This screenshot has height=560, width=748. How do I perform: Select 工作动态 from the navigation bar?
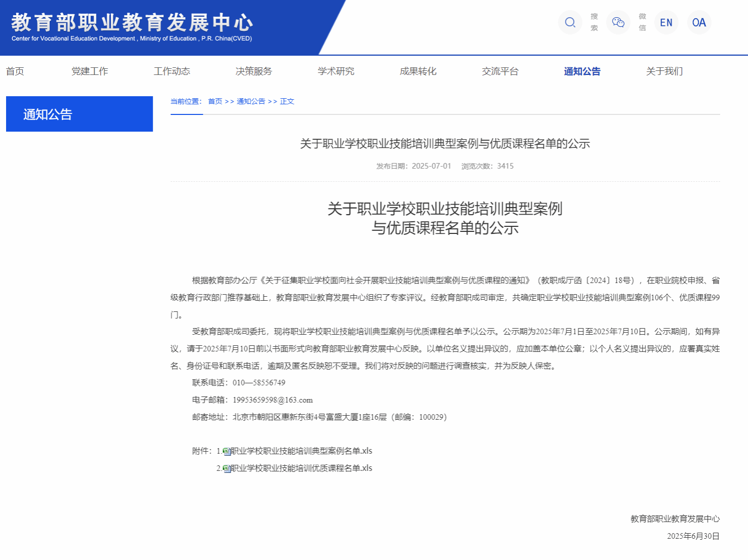pos(172,71)
